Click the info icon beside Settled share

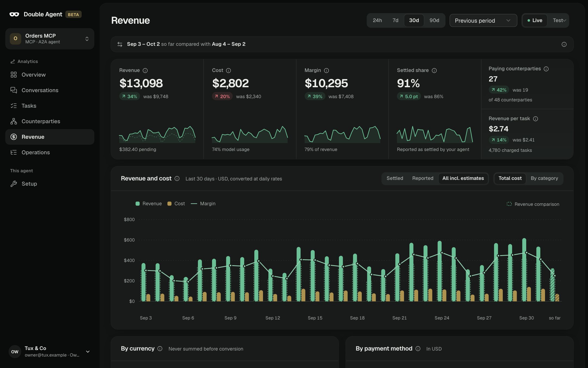434,71
